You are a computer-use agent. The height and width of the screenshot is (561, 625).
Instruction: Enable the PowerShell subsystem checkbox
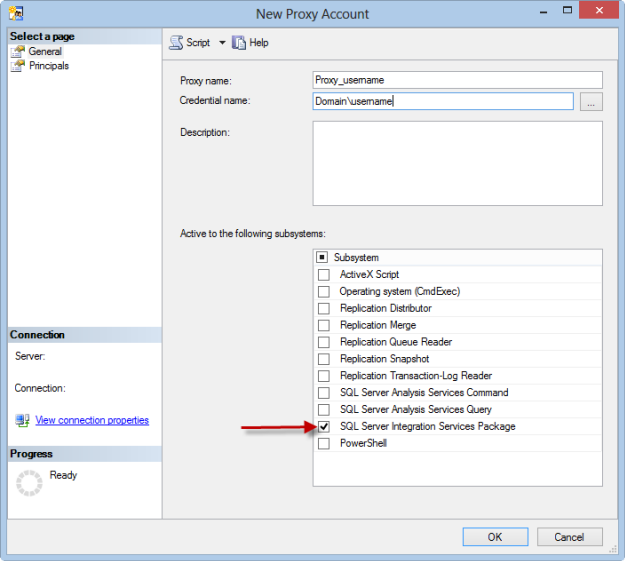(x=324, y=443)
